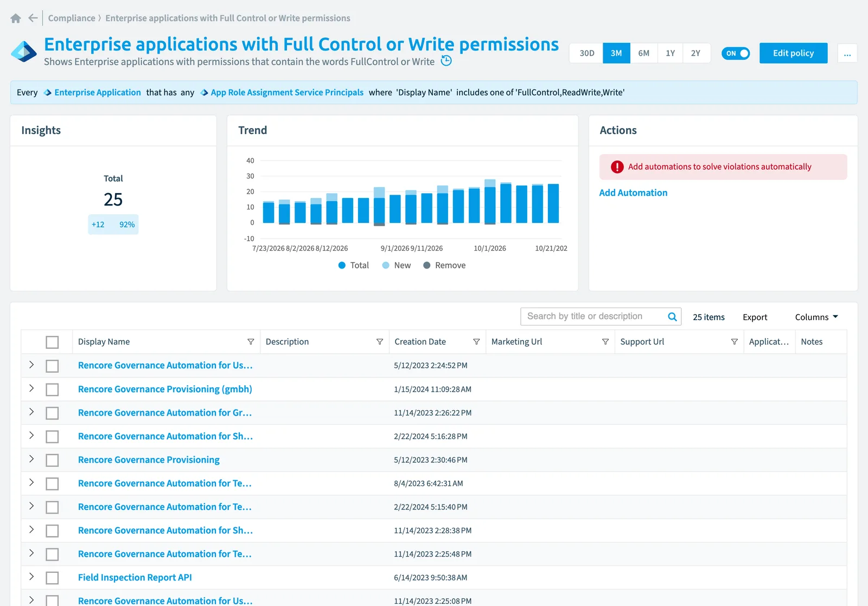Viewport: 868px width, 606px height.
Task: Click the Edit policy button
Action: (793, 53)
